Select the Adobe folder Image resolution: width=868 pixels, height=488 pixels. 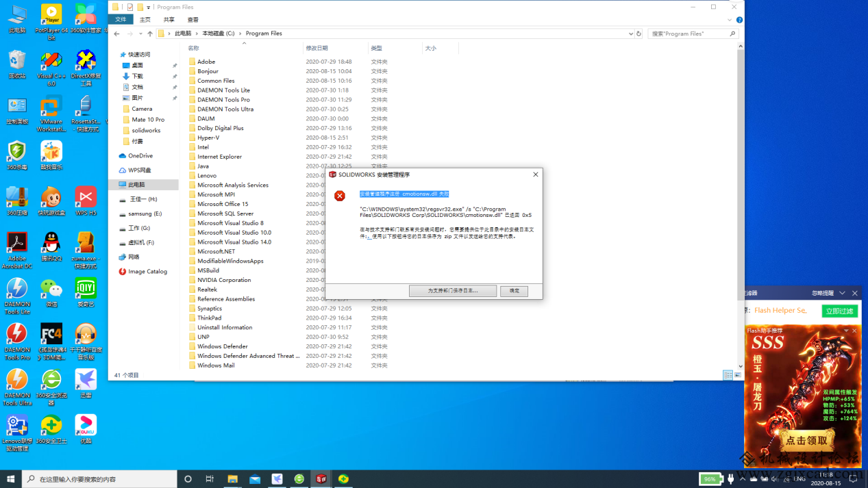coord(206,62)
